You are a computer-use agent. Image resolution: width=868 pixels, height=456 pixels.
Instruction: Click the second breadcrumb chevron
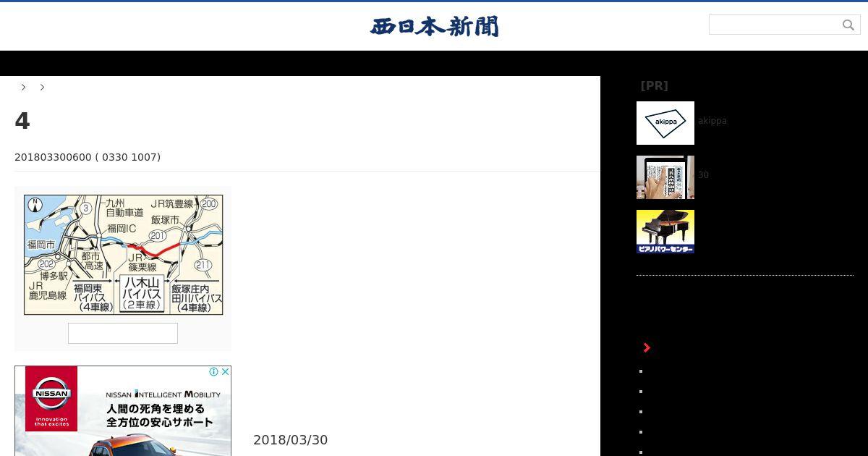click(42, 87)
